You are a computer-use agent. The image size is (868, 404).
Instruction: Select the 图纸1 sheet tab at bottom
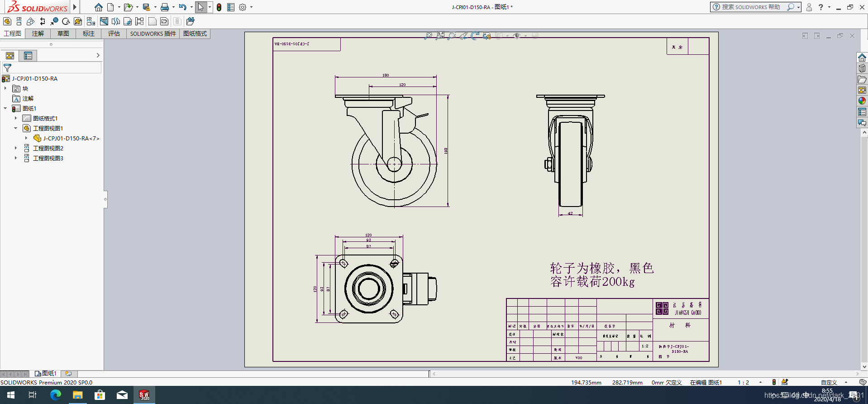(46, 374)
